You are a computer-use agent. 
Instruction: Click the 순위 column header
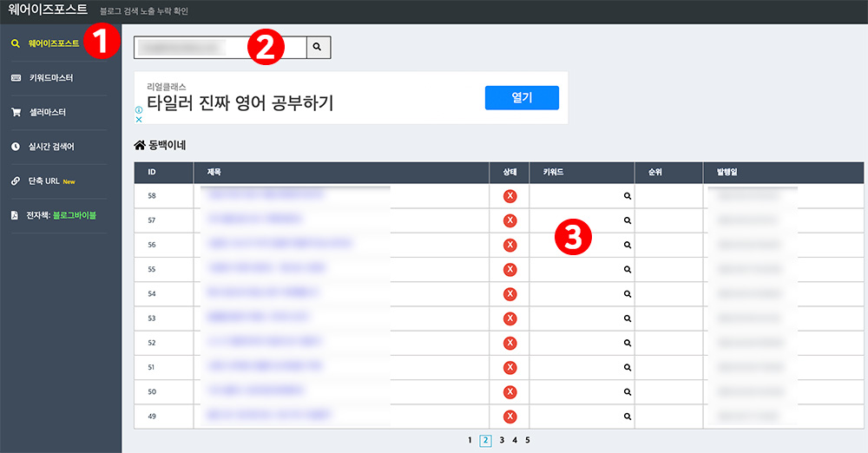click(668, 172)
